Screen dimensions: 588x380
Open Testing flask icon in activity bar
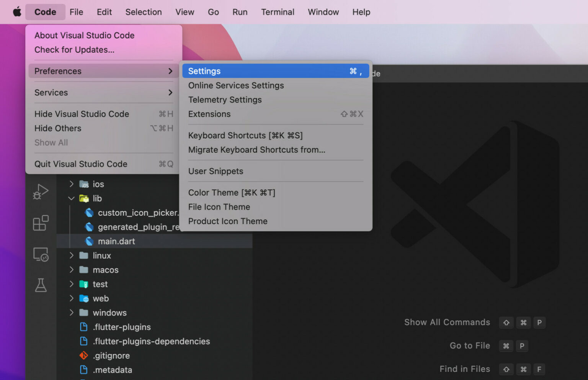[x=41, y=285]
